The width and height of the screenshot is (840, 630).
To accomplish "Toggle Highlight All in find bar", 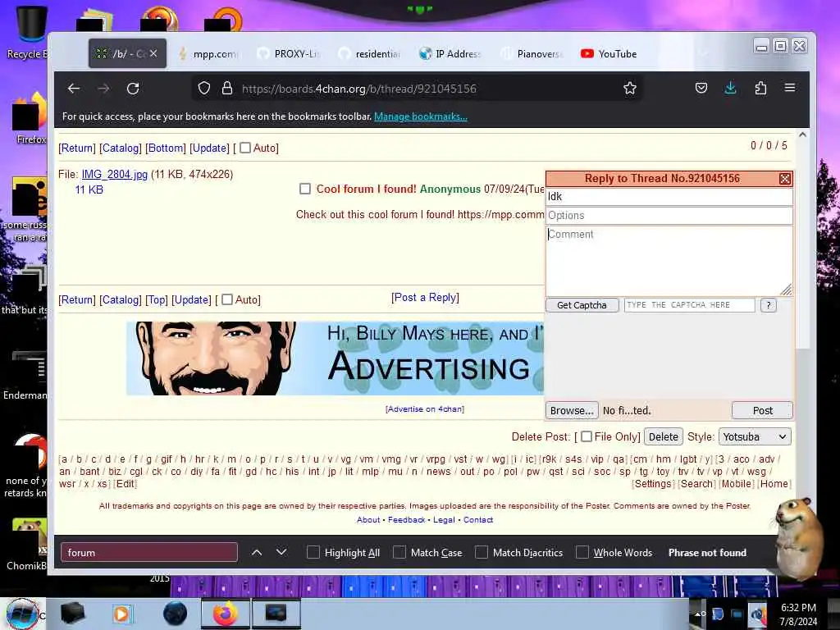I will coord(313,552).
